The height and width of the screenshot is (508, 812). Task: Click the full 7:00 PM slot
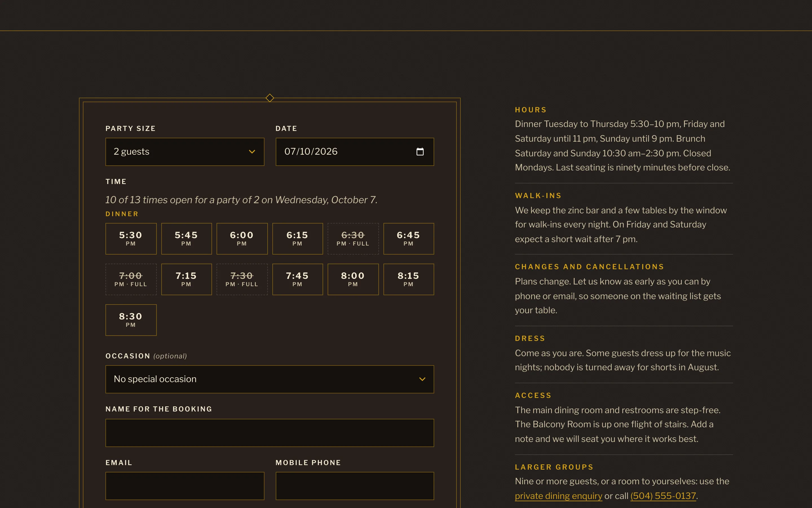(131, 279)
